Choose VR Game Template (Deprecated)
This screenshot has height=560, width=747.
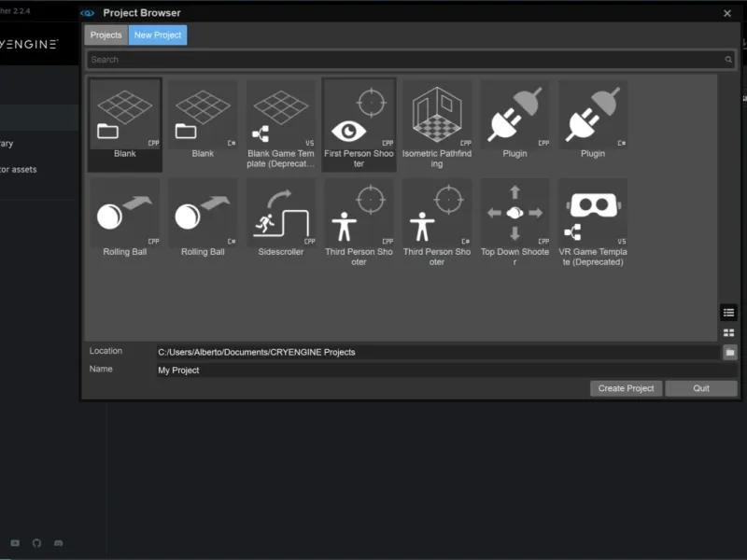pyautogui.click(x=593, y=223)
